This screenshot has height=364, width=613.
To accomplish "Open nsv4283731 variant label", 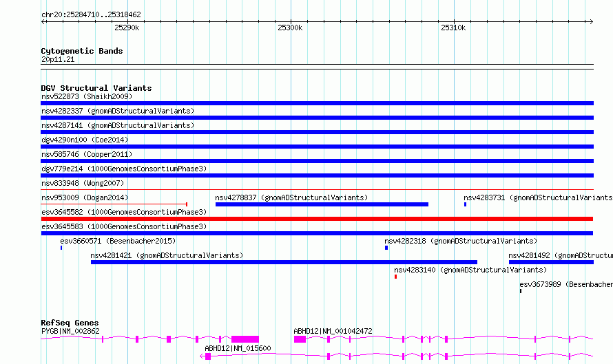I will coord(538,197).
